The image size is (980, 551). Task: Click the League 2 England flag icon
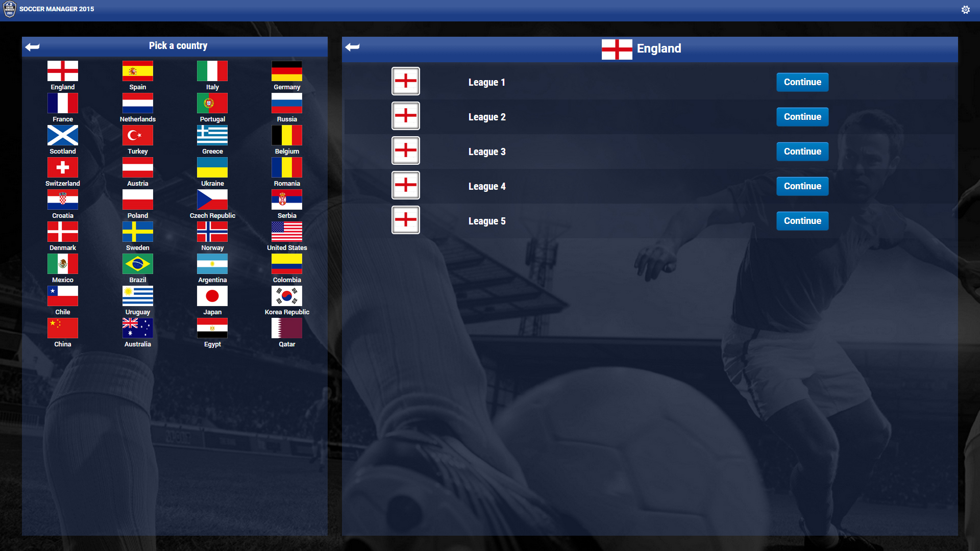[405, 116]
